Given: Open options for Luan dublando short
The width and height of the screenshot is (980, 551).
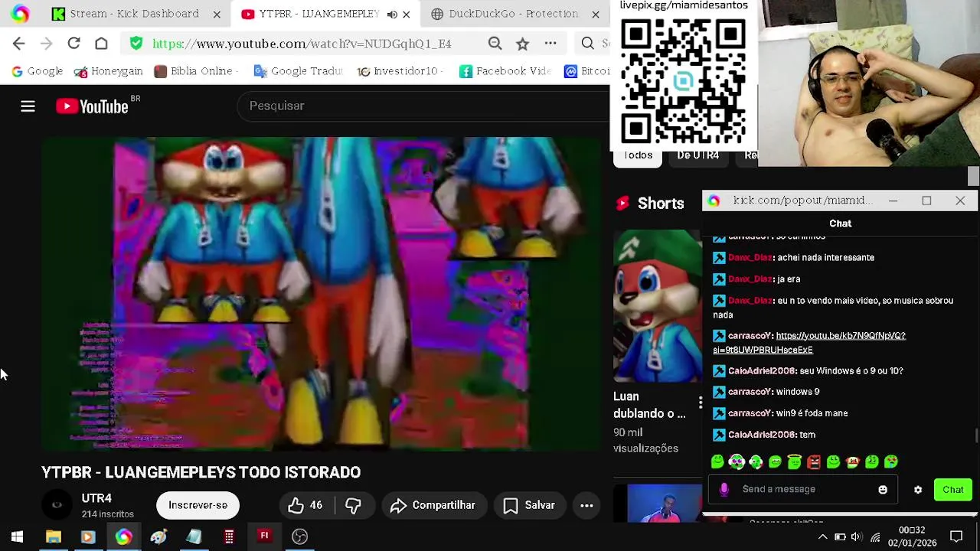Looking at the screenshot, I should pos(700,403).
